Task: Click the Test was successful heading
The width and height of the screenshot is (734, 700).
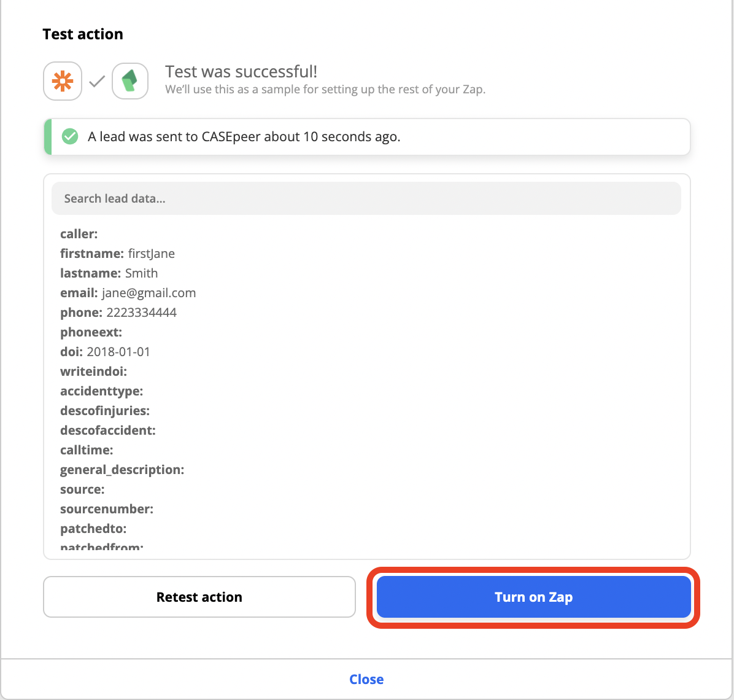Action: coord(241,72)
